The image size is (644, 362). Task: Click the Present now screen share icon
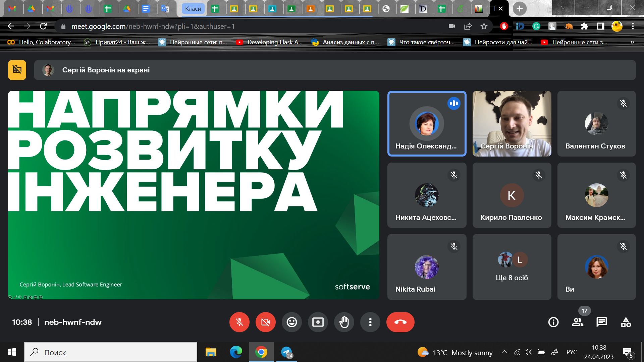coord(318,322)
